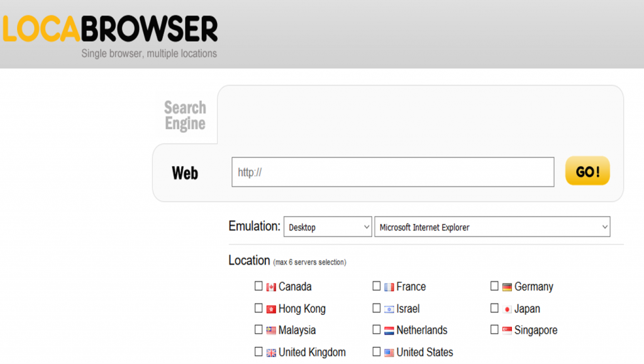The width and height of the screenshot is (644, 364).
Task: Click the Japan flag icon
Action: coord(506,309)
